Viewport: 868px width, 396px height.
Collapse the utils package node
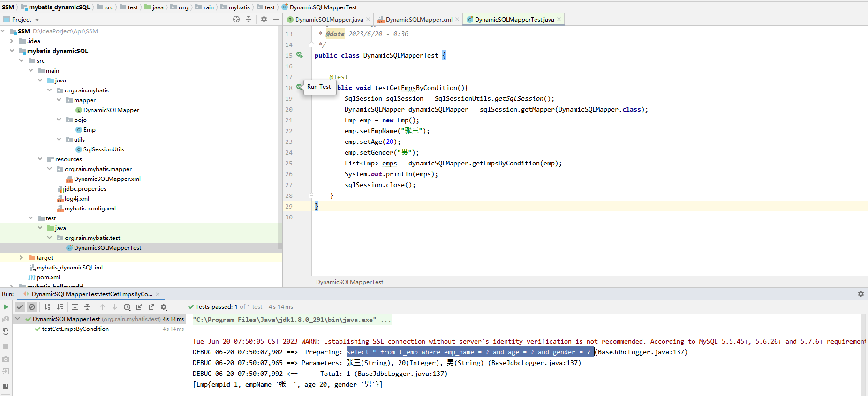coord(59,139)
